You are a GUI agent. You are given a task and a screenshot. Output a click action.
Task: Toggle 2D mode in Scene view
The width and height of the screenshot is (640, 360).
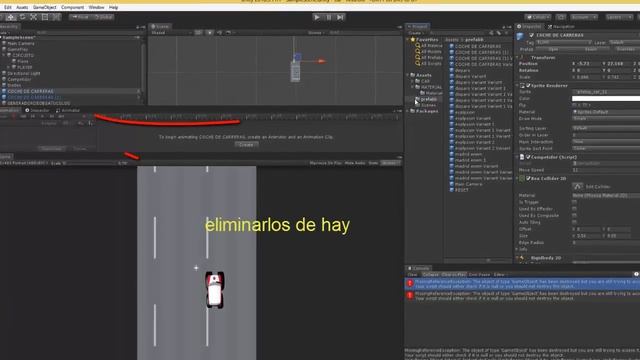pyautogui.click(x=198, y=33)
